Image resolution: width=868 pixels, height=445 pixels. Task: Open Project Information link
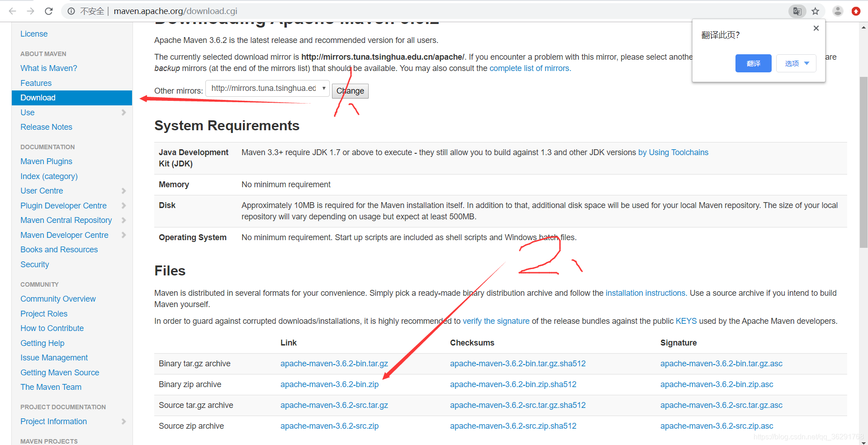(x=54, y=421)
